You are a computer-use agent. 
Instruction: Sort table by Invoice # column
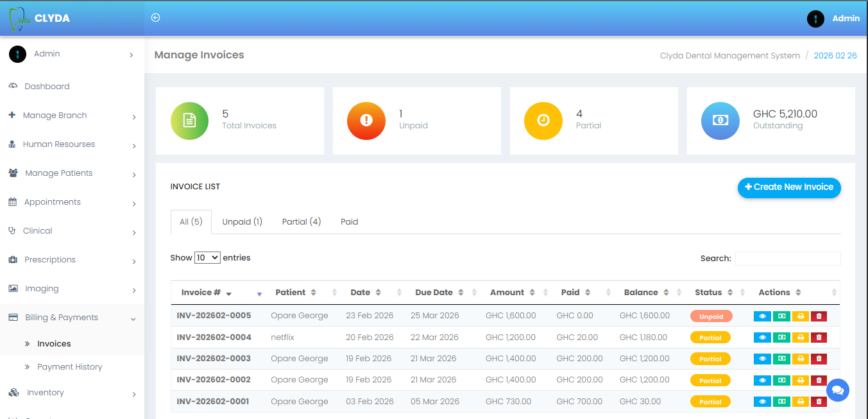(219, 293)
